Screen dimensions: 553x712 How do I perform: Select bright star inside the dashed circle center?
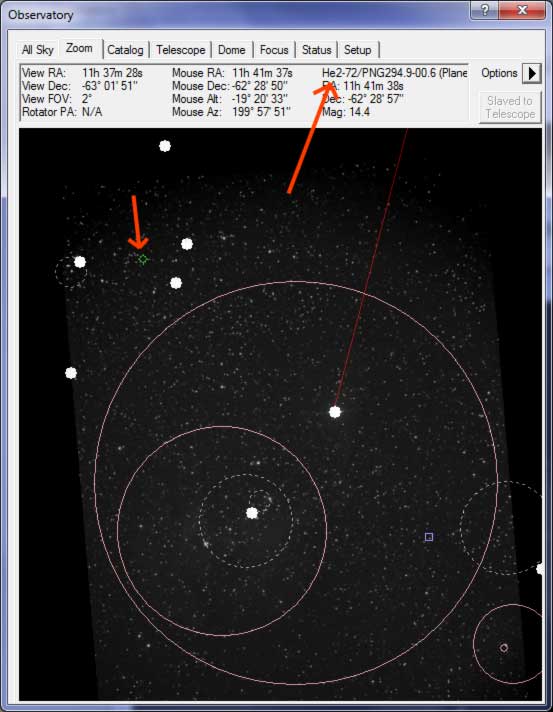point(252,513)
